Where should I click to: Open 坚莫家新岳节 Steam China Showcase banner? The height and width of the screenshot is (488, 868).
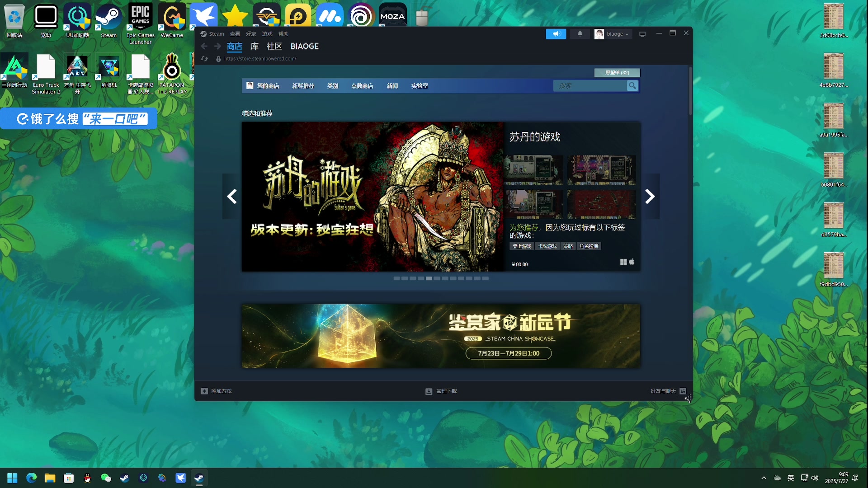(441, 336)
